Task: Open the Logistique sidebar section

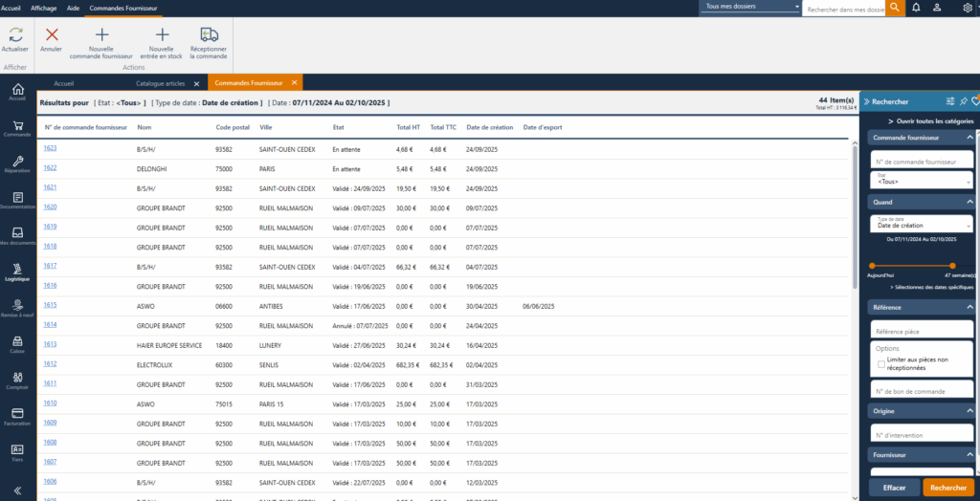Action: pyautogui.click(x=17, y=271)
